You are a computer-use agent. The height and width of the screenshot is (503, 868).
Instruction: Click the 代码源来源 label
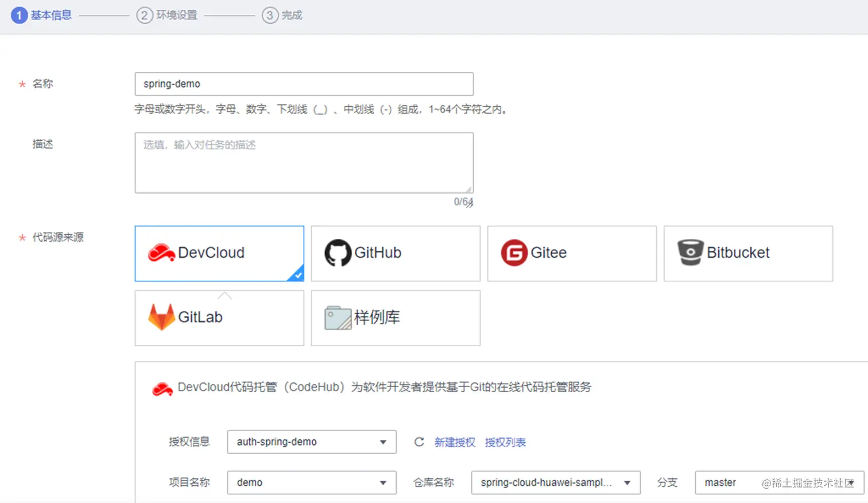click(57, 237)
